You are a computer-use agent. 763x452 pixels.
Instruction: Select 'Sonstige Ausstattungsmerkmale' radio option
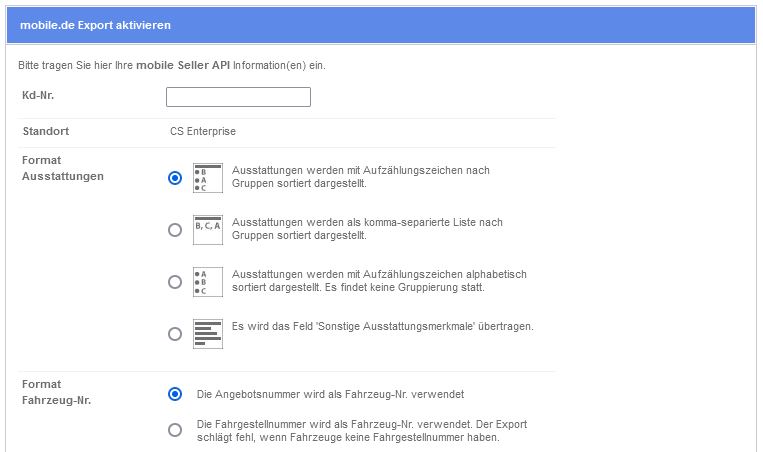point(175,334)
